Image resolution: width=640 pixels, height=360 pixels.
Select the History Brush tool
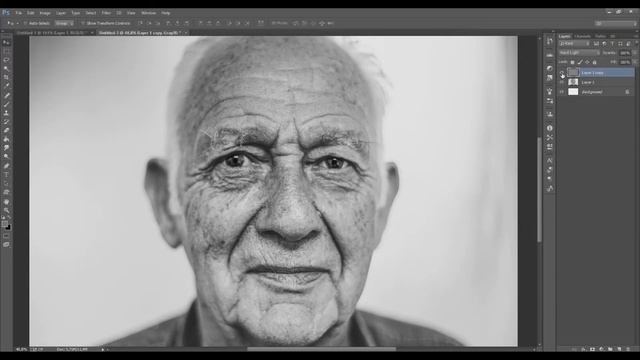7,122
